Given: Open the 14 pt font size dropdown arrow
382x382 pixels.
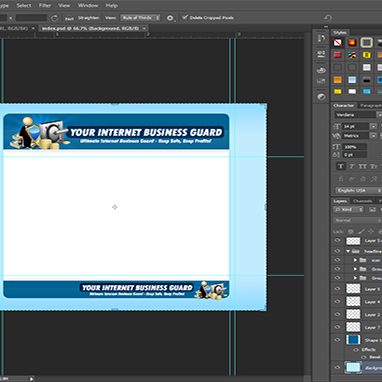Looking at the screenshot, I should click(373, 126).
